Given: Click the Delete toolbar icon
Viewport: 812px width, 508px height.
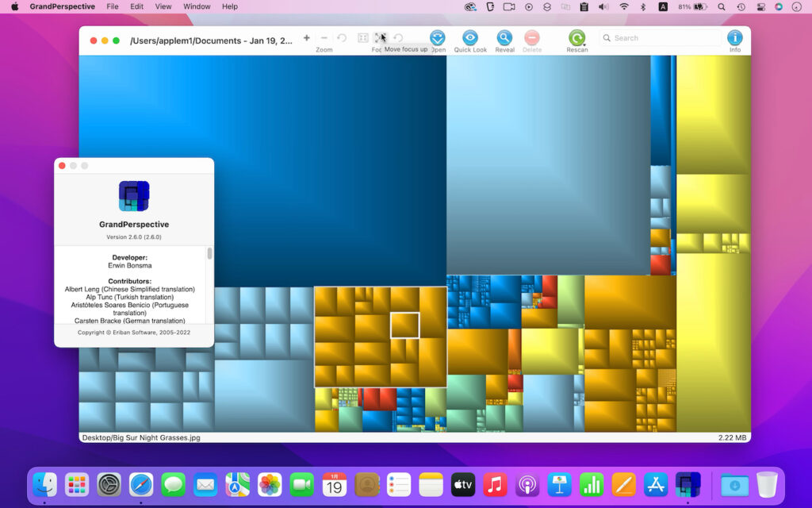Looking at the screenshot, I should click(x=532, y=37).
